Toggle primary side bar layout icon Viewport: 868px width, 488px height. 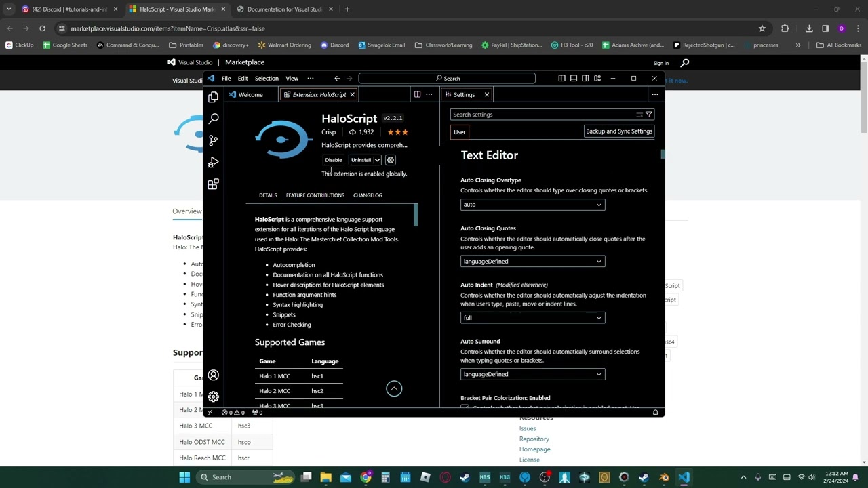(561, 79)
